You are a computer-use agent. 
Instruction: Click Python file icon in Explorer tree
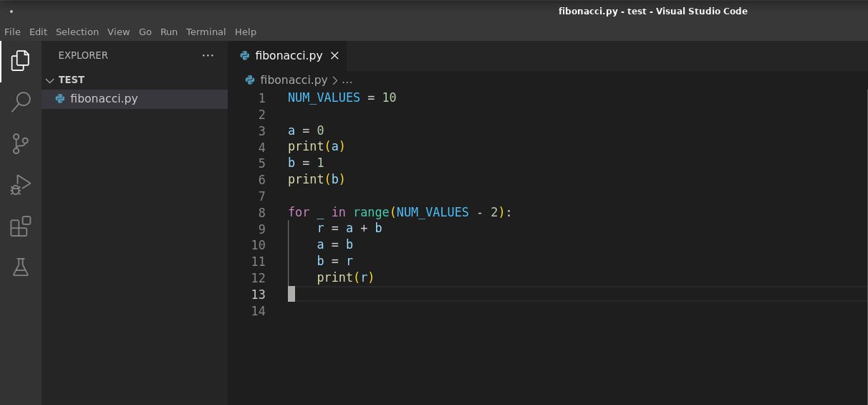pos(60,99)
